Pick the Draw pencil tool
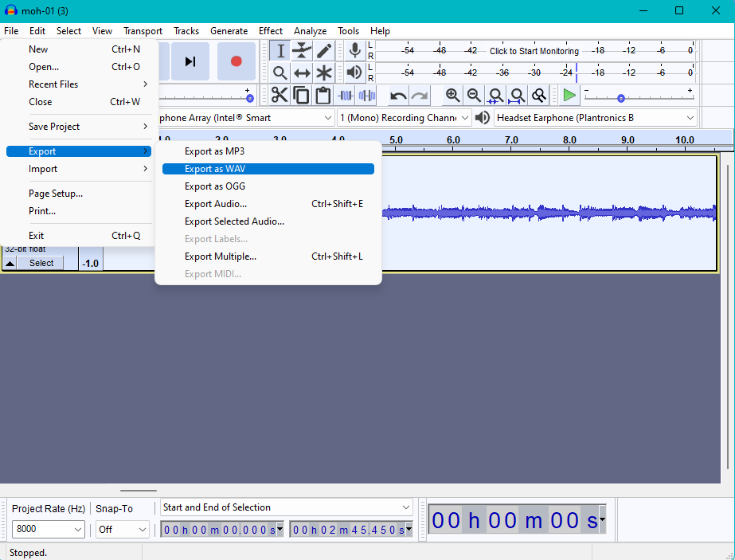Viewport: 735px width, 560px height. point(324,51)
